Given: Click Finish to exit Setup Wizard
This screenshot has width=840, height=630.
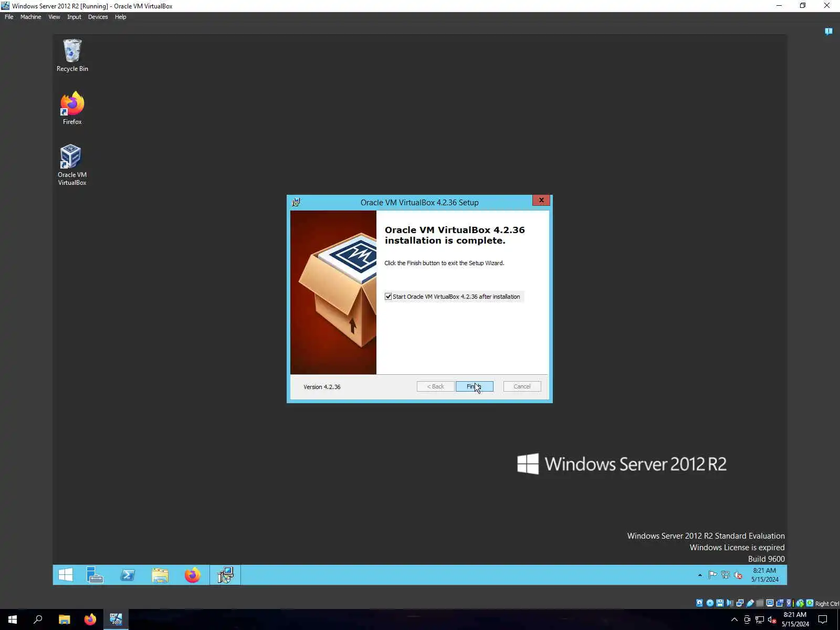Looking at the screenshot, I should [475, 386].
